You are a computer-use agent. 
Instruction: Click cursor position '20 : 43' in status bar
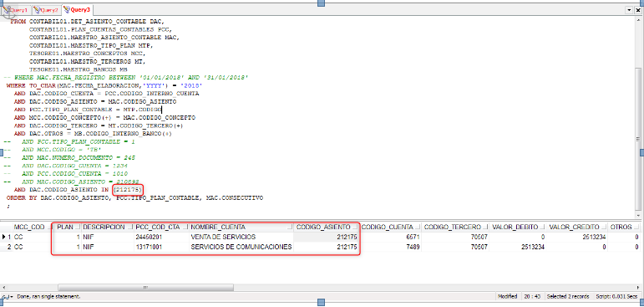coord(532,296)
